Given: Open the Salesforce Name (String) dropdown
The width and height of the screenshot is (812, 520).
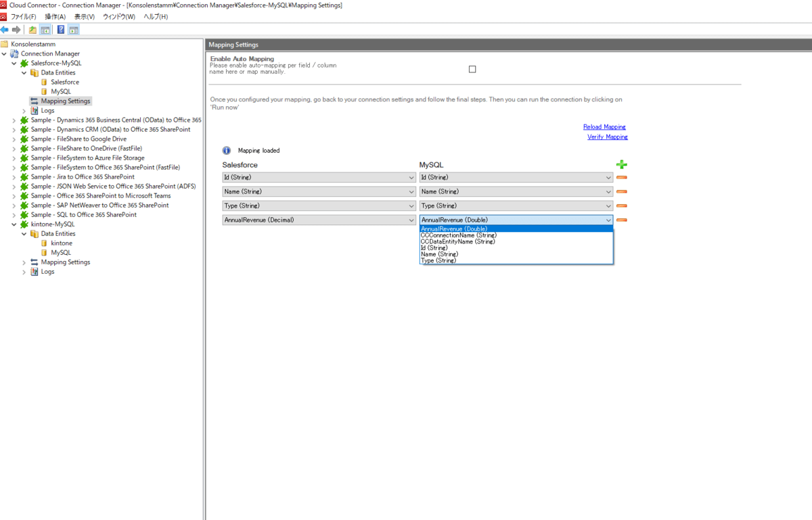Looking at the screenshot, I should pyautogui.click(x=319, y=191).
